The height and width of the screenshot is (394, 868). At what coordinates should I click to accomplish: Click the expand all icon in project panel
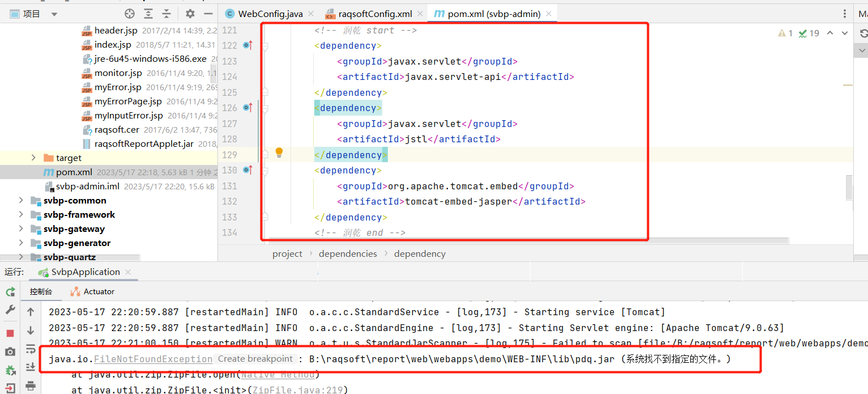tap(148, 14)
